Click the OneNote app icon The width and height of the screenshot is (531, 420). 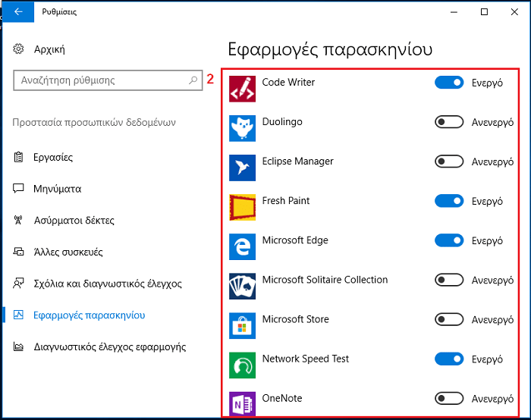point(242,404)
